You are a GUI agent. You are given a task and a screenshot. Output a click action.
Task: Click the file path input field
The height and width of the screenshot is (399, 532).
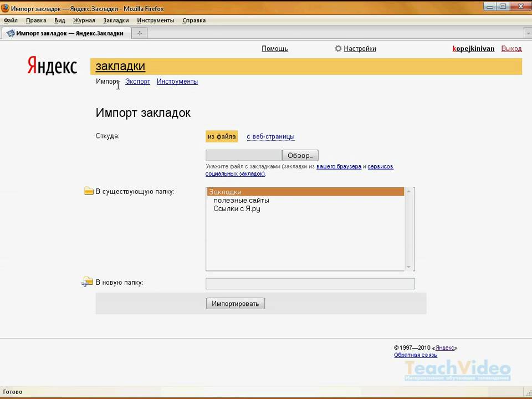pyautogui.click(x=243, y=155)
